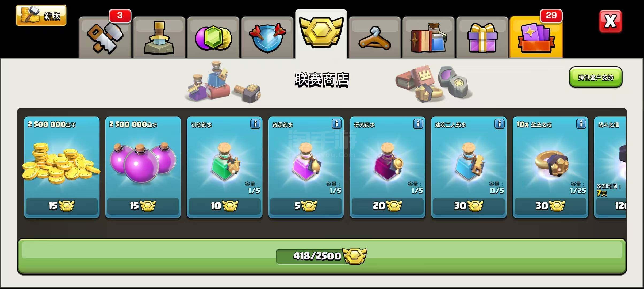This screenshot has height=289, width=644.
Task: Click the 新版 gold hammer button
Action: 41,15
